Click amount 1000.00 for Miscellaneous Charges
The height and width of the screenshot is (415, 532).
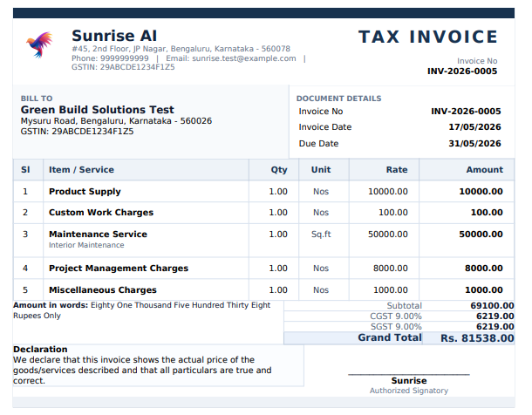(x=483, y=290)
